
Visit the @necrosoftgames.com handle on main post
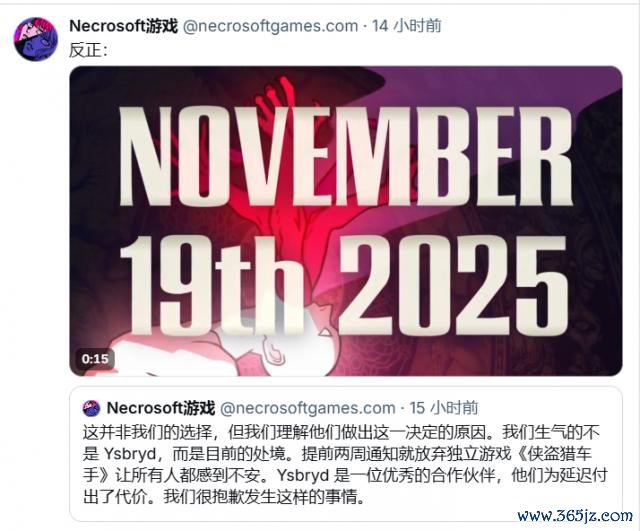click(x=270, y=27)
